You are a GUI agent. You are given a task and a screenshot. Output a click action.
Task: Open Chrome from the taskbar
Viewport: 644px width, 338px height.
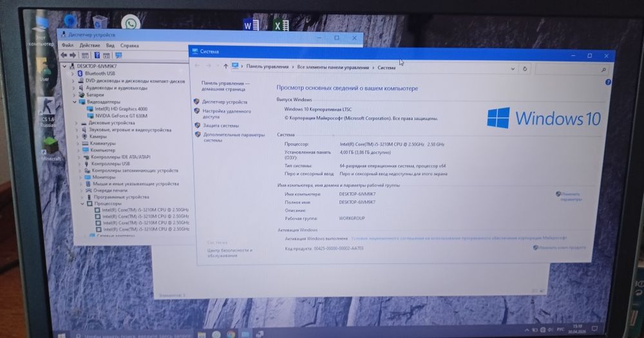(231, 334)
